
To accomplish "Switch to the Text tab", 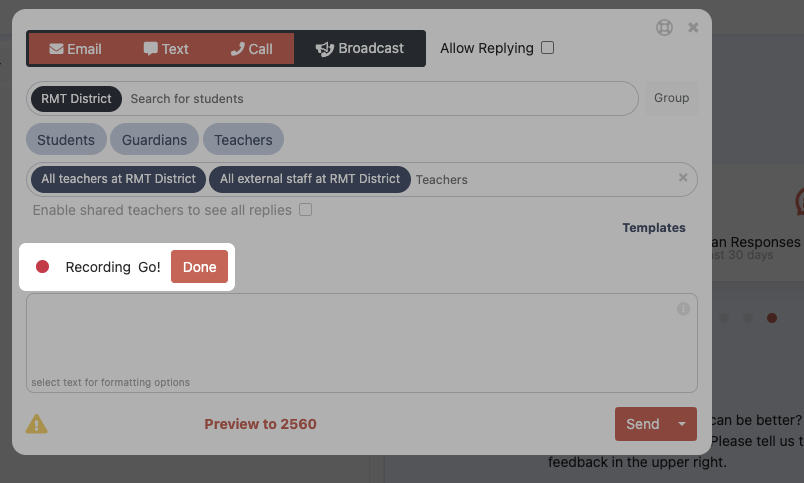I will pyautogui.click(x=166, y=49).
